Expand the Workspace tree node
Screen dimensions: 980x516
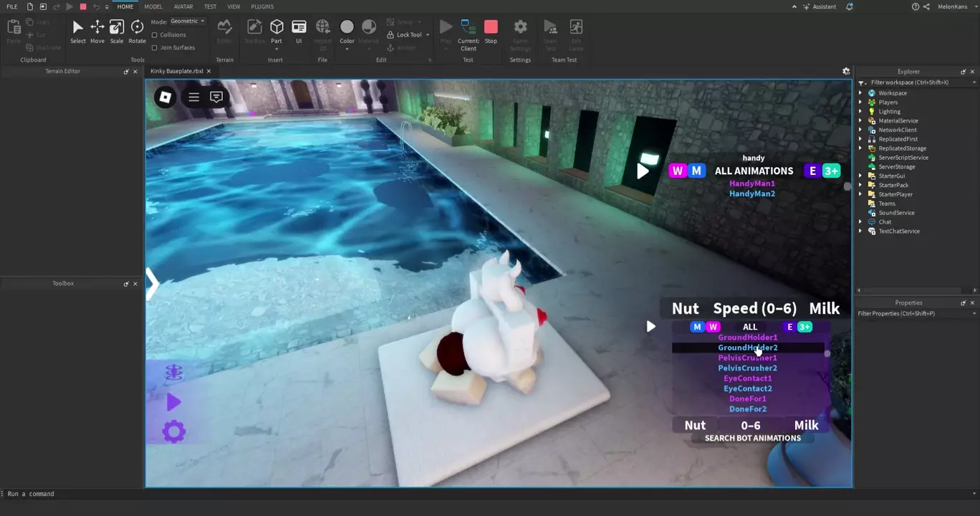(x=860, y=93)
